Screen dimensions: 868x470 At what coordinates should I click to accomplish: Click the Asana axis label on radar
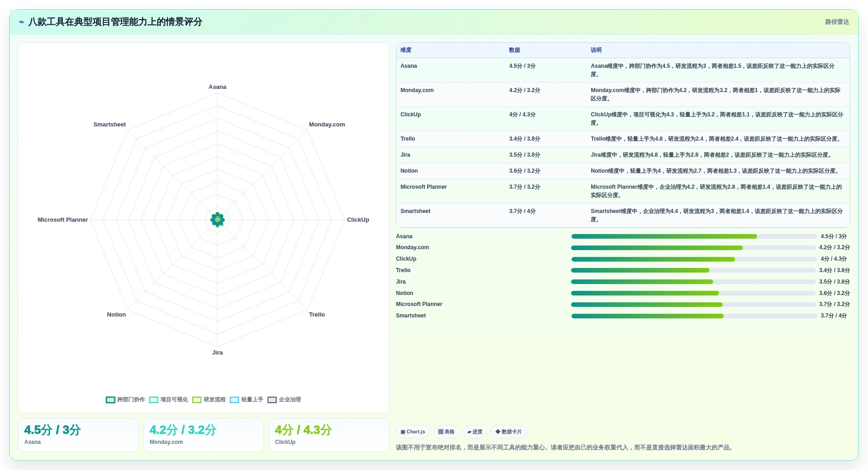(217, 87)
